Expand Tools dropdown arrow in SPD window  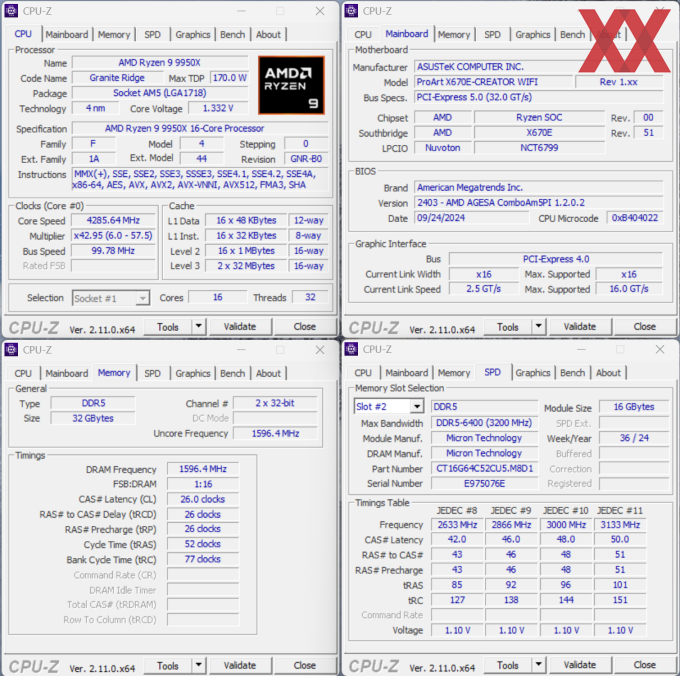[539, 665]
